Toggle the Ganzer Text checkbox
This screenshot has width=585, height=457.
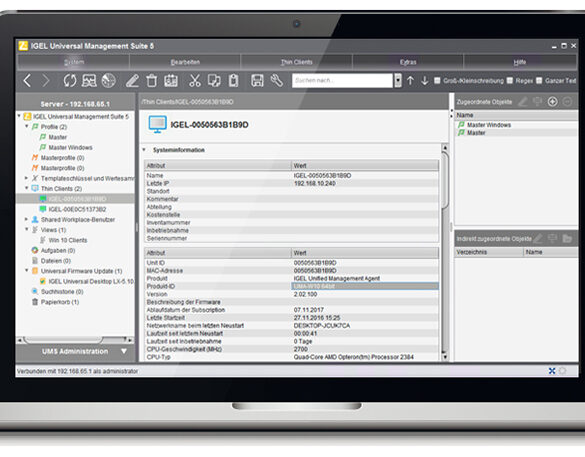[x=539, y=81]
